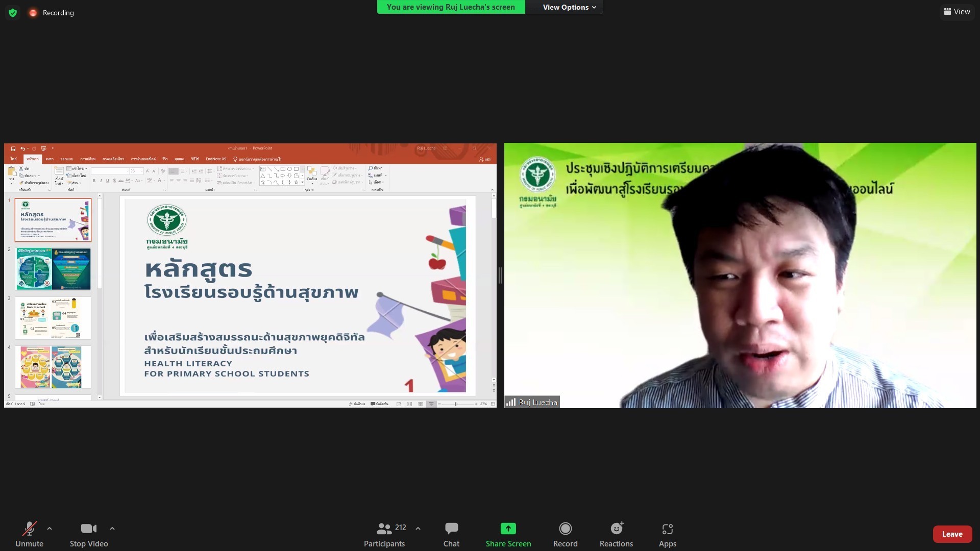Select slide 2 thumbnail
The image size is (980, 551).
coord(53,269)
